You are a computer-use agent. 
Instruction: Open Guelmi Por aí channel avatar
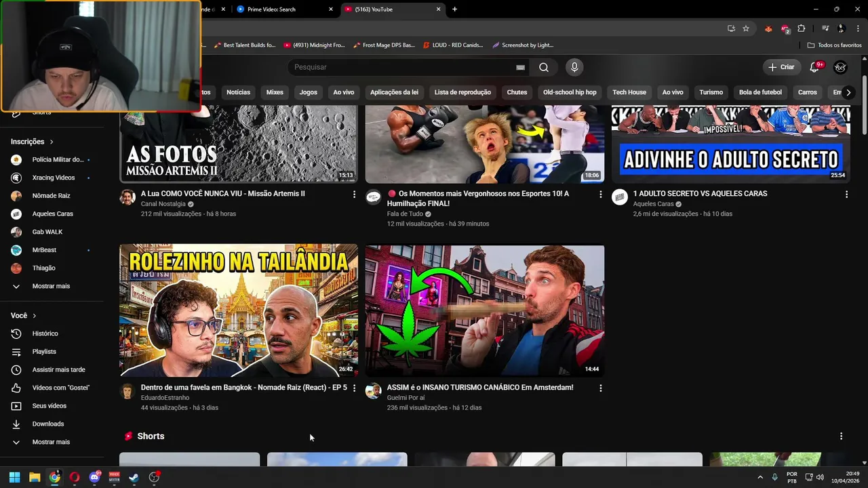pos(373,391)
